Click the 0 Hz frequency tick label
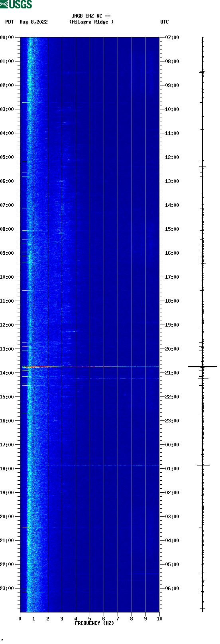This screenshot has height=644, width=220. (x=20, y=619)
